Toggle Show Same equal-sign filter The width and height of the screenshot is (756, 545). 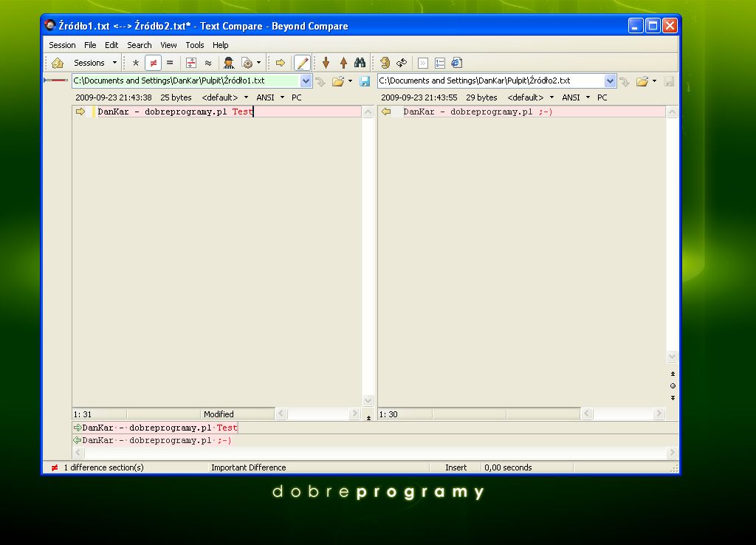click(170, 63)
